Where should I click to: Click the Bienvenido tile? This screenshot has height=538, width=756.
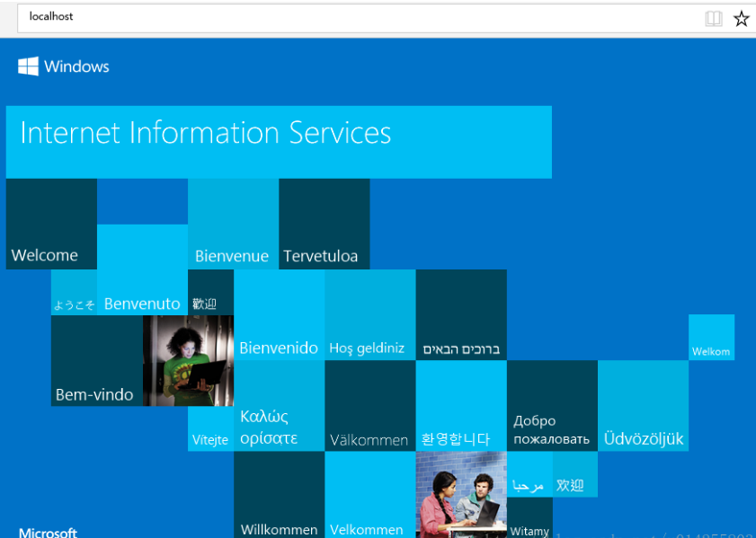[280, 315]
